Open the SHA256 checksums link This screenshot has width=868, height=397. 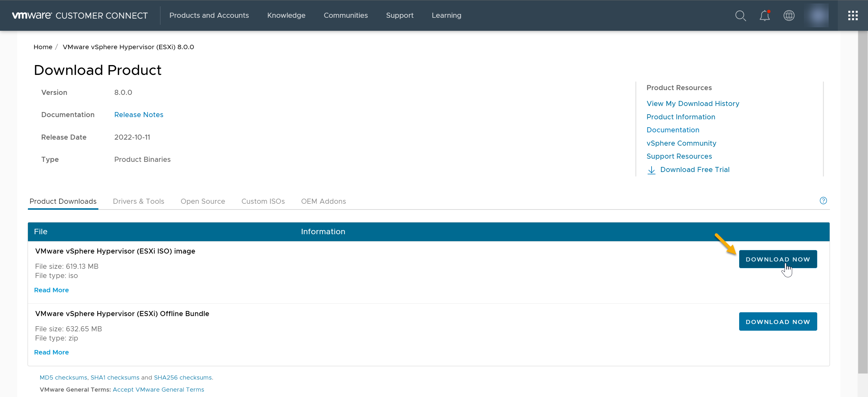[x=182, y=378]
